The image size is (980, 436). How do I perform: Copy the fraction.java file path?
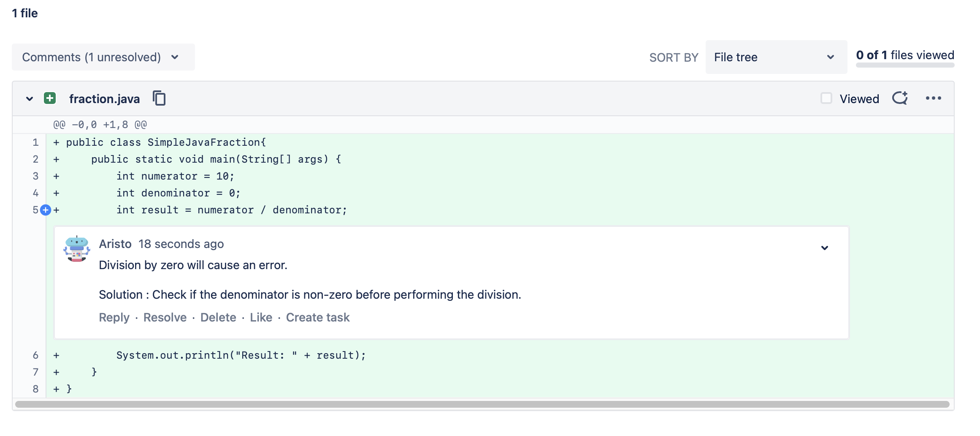(159, 98)
